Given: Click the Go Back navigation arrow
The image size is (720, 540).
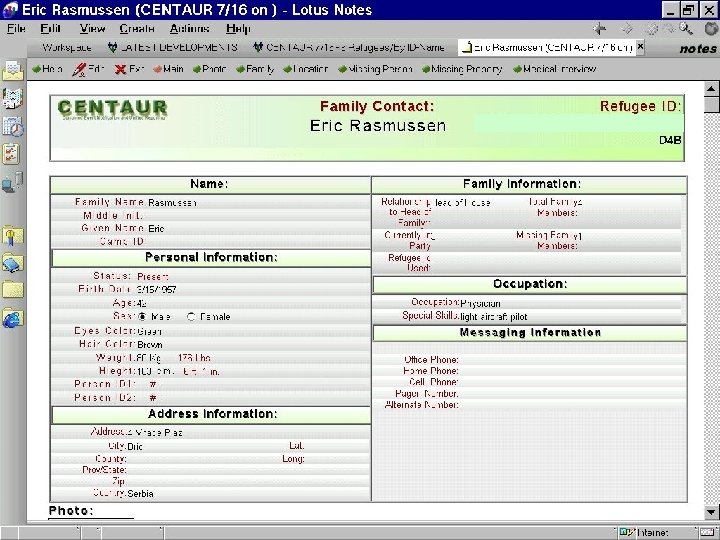Looking at the screenshot, I should pos(599,29).
